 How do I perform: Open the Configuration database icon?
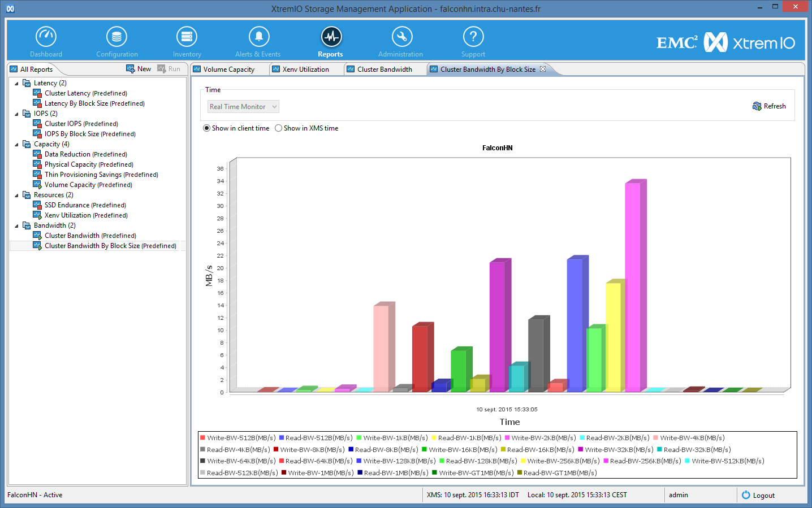[116, 37]
